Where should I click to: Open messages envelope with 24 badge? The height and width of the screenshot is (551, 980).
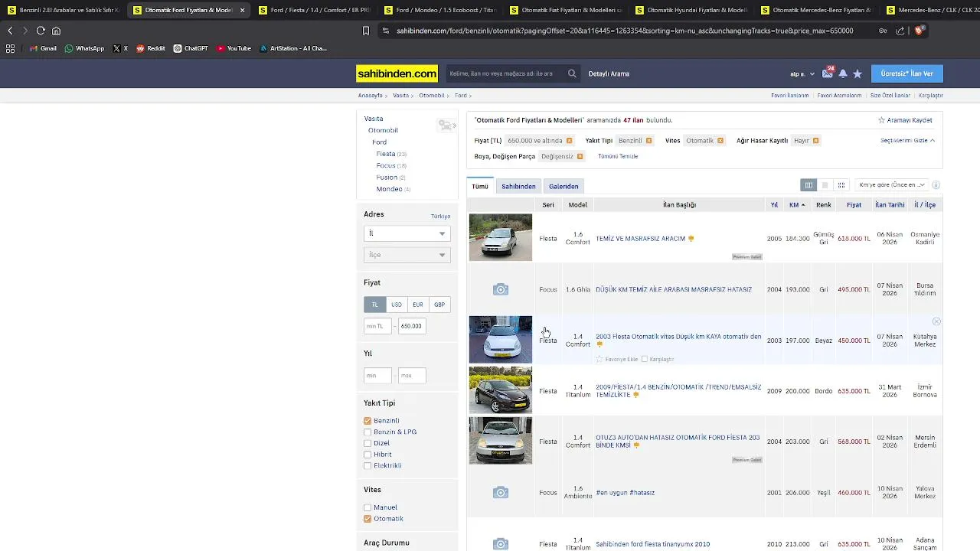click(x=828, y=73)
